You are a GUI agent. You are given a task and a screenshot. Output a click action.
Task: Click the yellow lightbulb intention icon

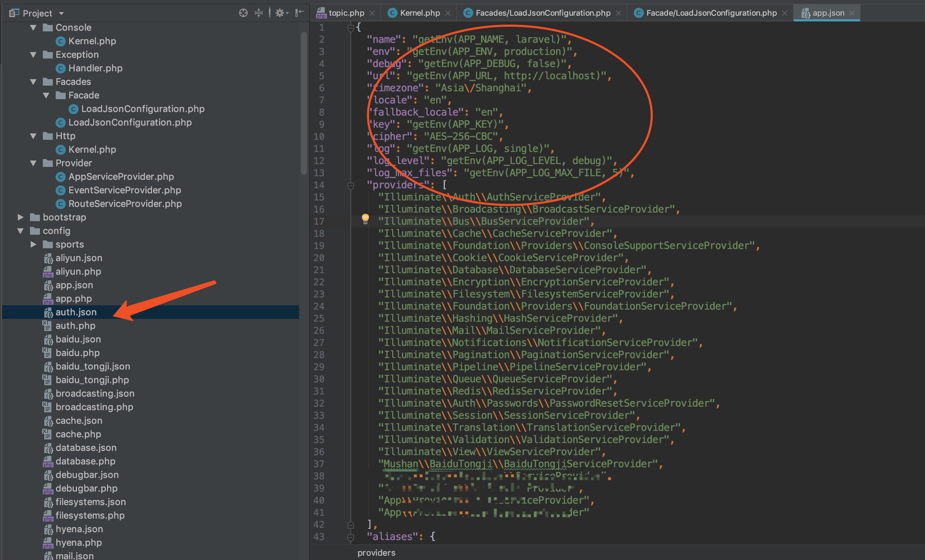365,219
